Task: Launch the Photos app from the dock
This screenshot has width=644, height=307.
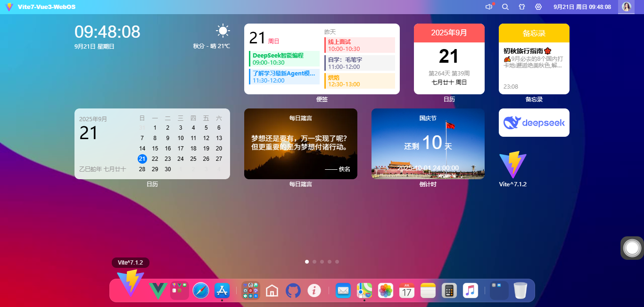Action: point(386,290)
